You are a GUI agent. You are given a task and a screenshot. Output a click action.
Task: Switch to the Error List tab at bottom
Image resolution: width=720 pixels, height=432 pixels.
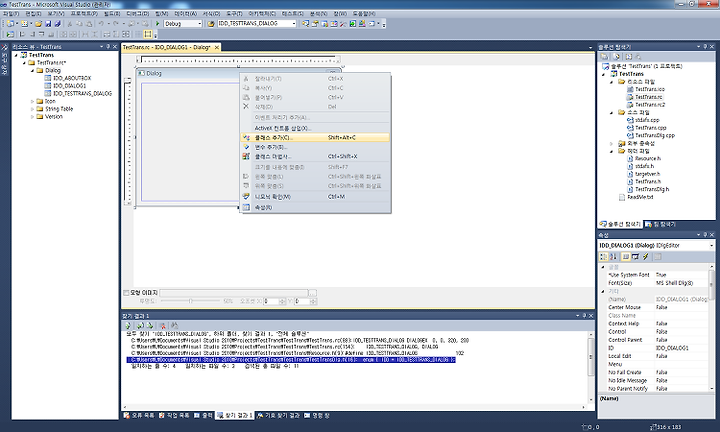point(139,415)
